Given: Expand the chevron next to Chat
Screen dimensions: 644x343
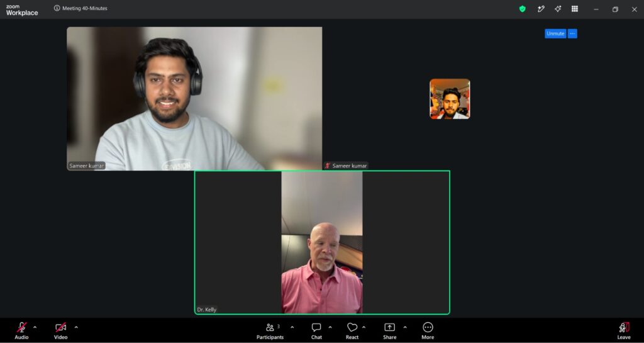Looking at the screenshot, I should point(330,327).
